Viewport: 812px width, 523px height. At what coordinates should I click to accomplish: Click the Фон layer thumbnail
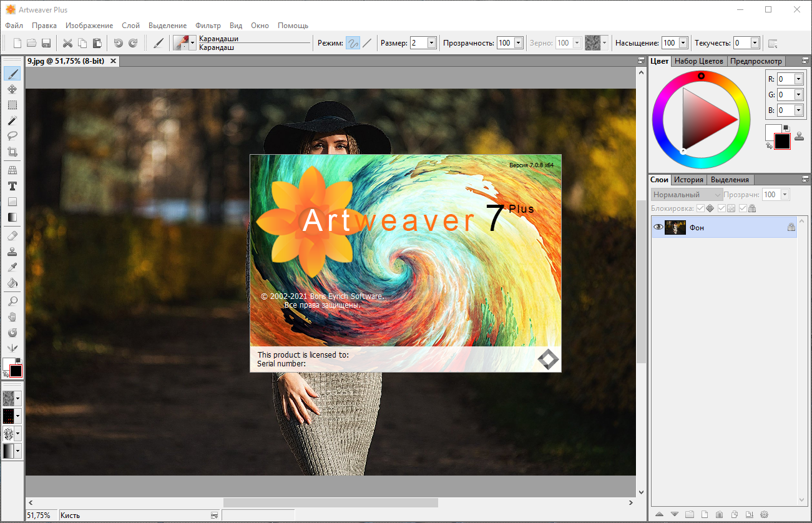(675, 227)
